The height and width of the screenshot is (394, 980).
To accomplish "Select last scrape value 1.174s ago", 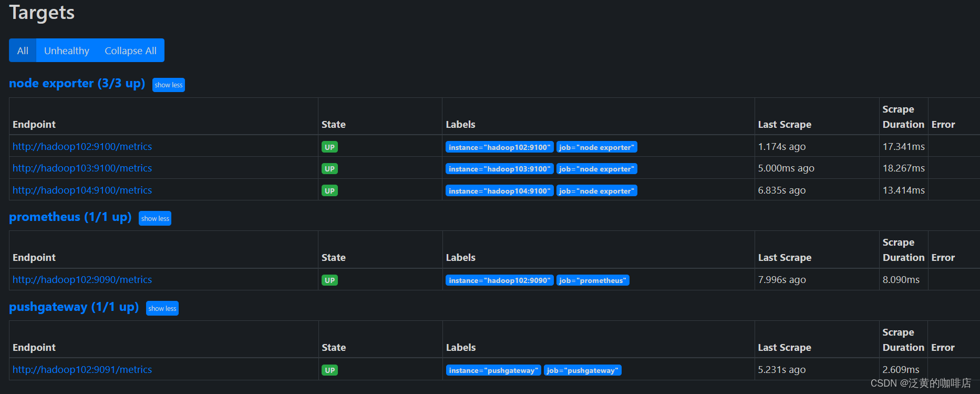I will click(x=782, y=147).
